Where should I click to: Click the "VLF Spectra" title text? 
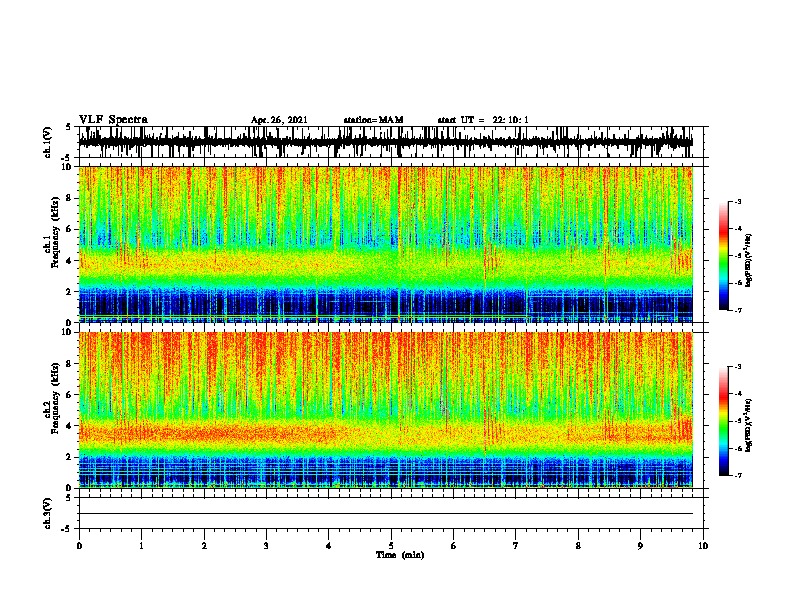pyautogui.click(x=113, y=120)
